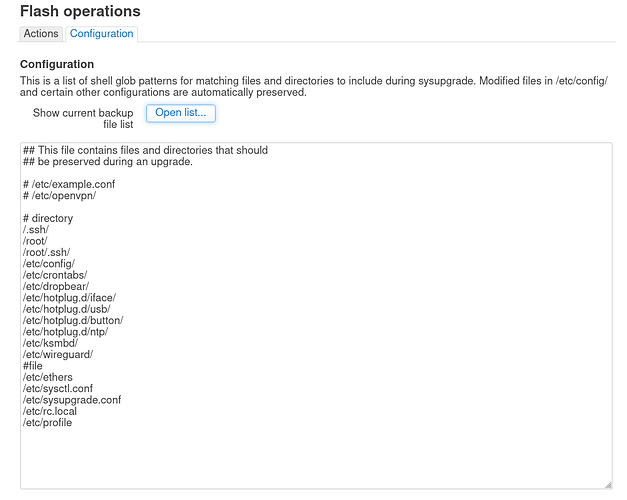Image resolution: width=627 pixels, height=500 pixels.
Task: Place cursor on the /etc/example.conf line
Action: click(69, 184)
